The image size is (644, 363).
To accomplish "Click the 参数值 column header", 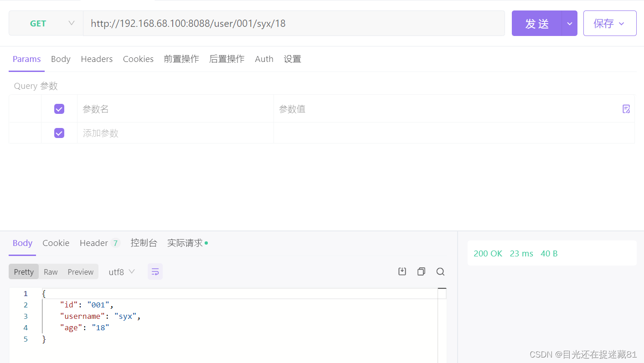I will point(292,109).
